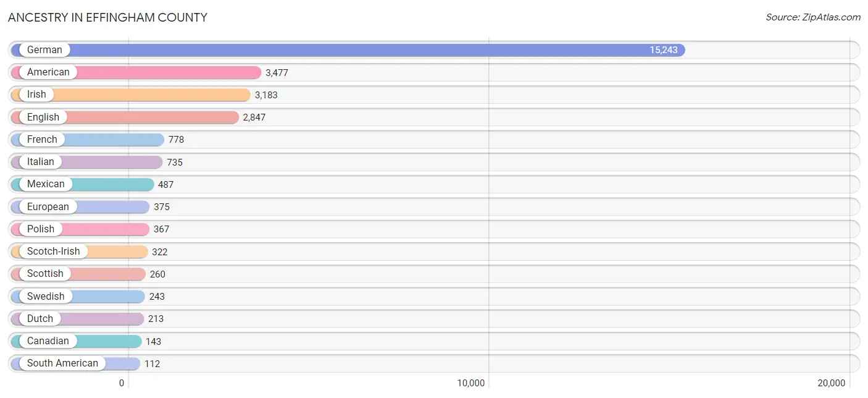The image size is (868, 398).
Task: Click the German bar in the chart
Action: click(348, 50)
